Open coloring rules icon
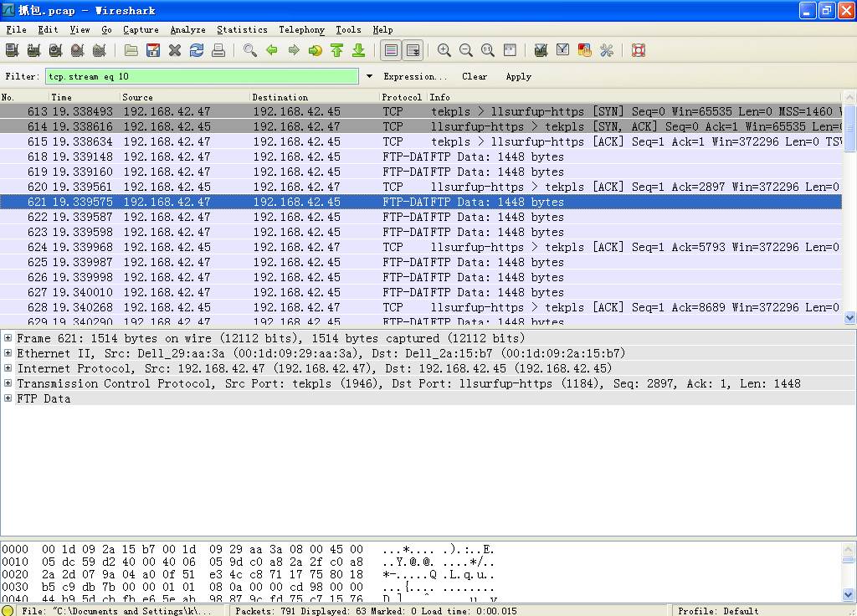 click(x=585, y=51)
